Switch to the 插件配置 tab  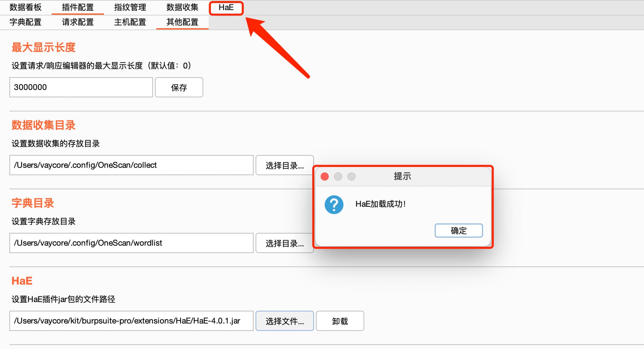coord(77,7)
